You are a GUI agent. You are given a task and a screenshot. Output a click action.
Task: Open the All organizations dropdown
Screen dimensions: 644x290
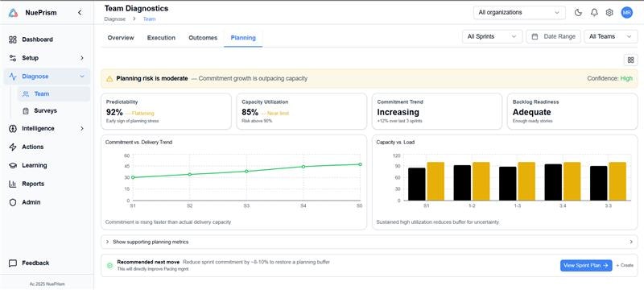point(519,12)
